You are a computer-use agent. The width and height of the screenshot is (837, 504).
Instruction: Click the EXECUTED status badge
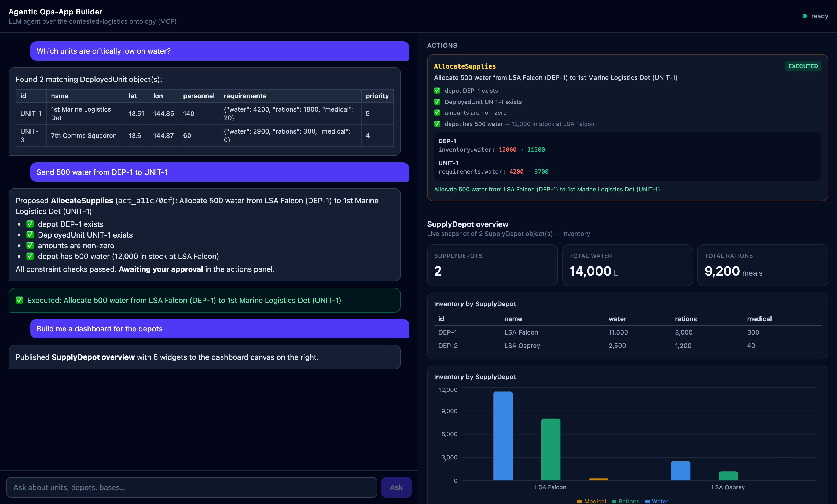803,66
